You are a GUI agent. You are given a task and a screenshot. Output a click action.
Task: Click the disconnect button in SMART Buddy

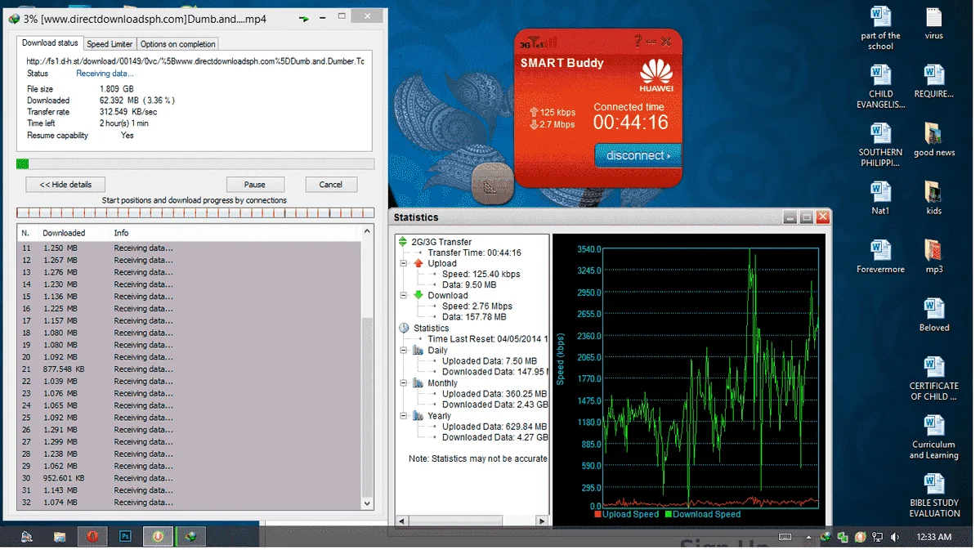(637, 155)
